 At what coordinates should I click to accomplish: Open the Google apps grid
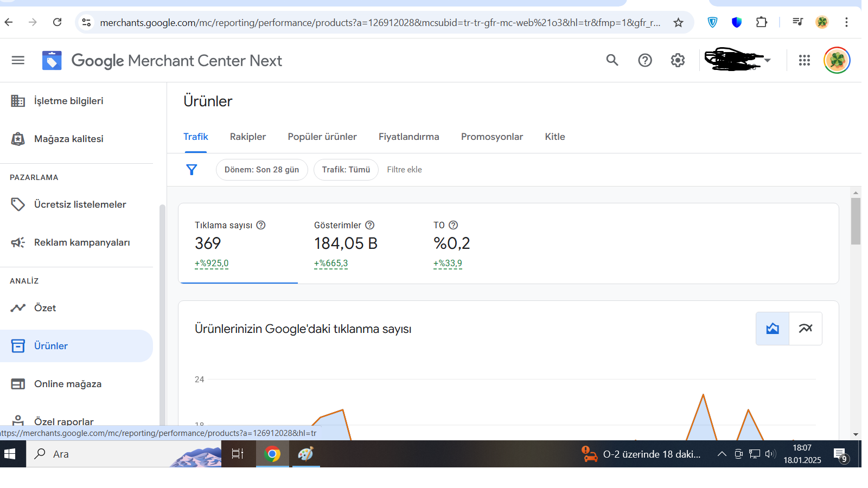click(805, 60)
